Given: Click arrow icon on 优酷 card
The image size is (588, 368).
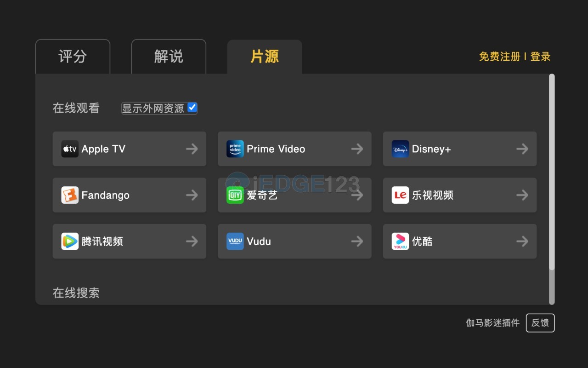Looking at the screenshot, I should point(522,241).
